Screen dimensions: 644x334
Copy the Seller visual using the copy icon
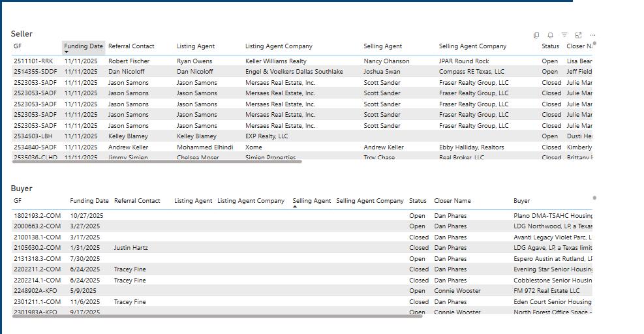(536, 35)
